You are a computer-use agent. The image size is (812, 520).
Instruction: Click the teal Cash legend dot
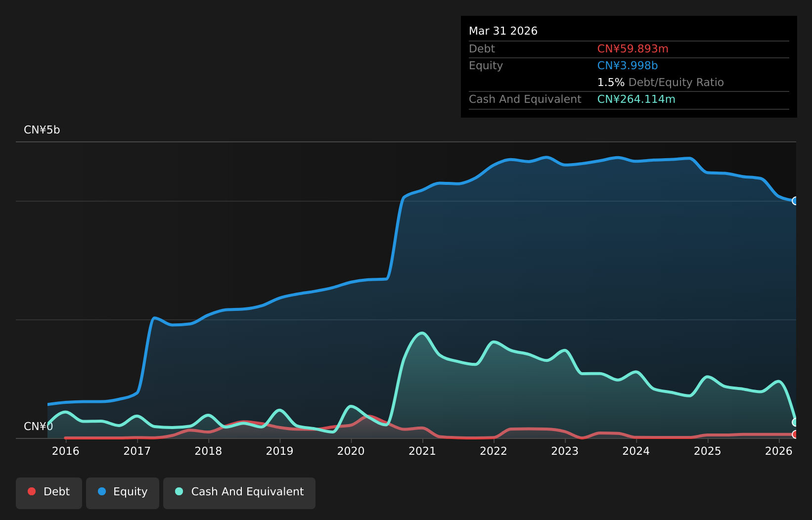point(179,491)
